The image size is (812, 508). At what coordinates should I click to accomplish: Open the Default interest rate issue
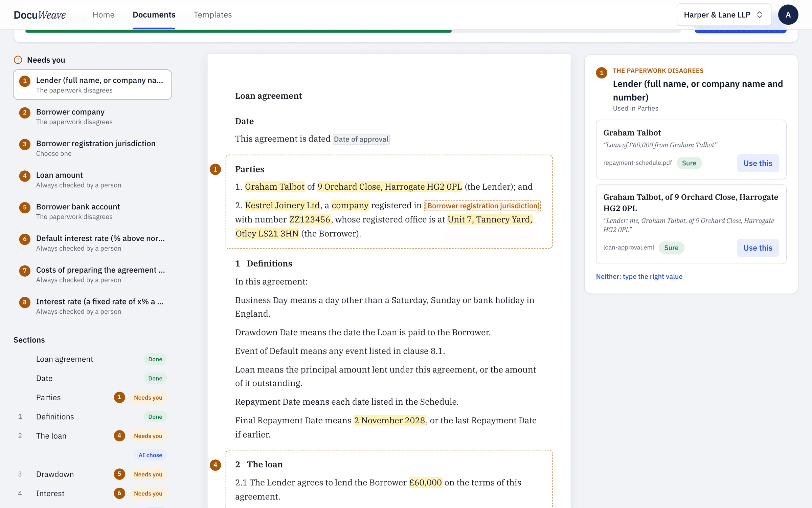coord(92,243)
